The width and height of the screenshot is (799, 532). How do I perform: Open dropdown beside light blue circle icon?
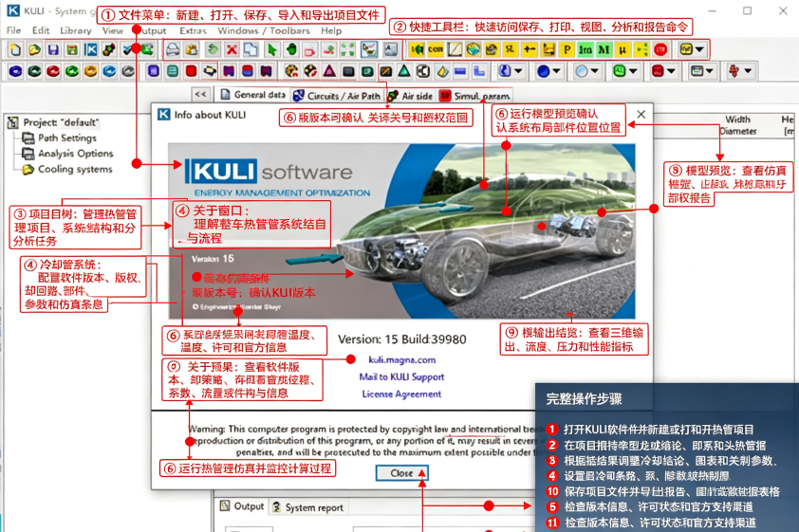(x=594, y=71)
